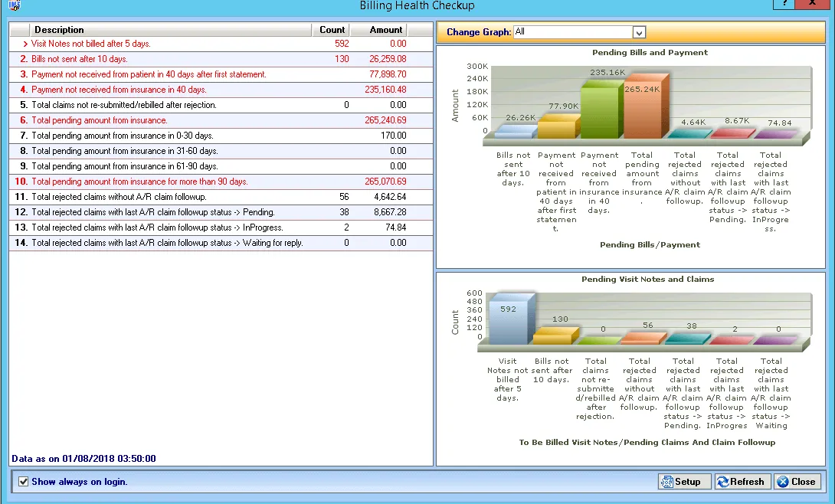Sort by the Amount column header
Viewport: 835px width, 504px height.
coord(386,30)
